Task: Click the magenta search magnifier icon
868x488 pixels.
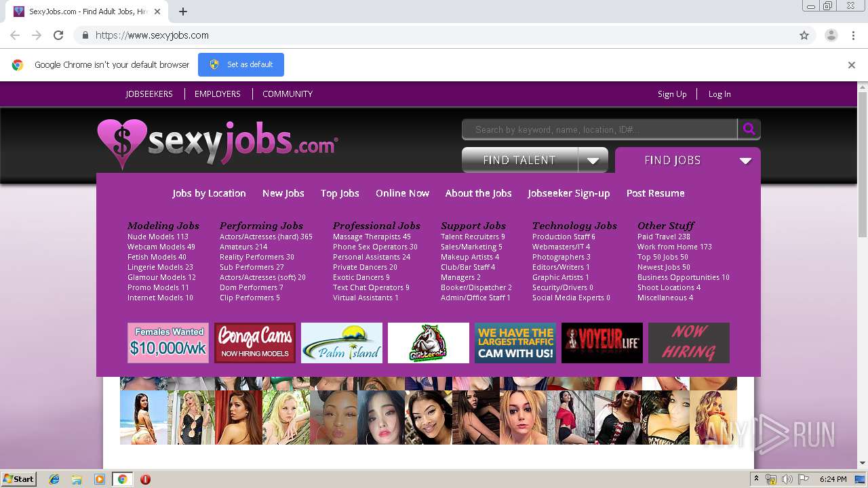Action: pos(749,129)
